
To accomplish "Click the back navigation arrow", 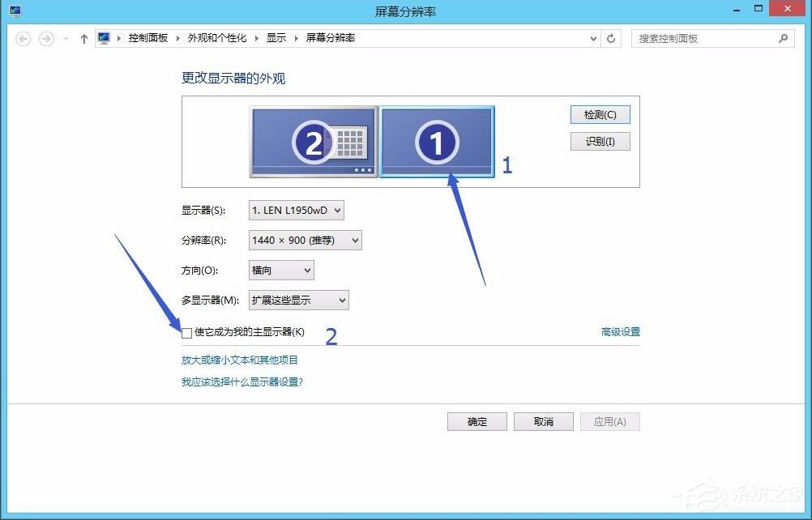I will click(x=24, y=37).
